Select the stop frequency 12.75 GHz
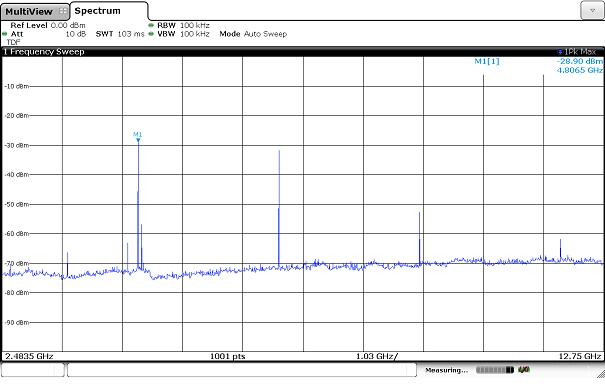 [580, 356]
